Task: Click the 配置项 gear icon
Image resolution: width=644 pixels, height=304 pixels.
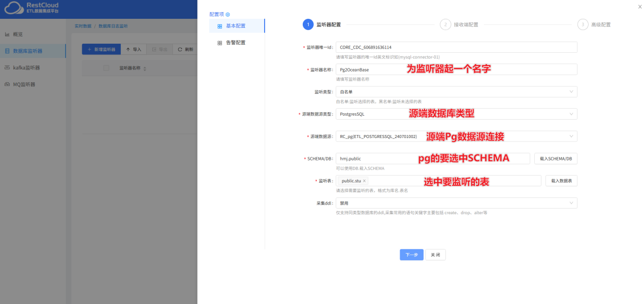Action: [x=228, y=14]
